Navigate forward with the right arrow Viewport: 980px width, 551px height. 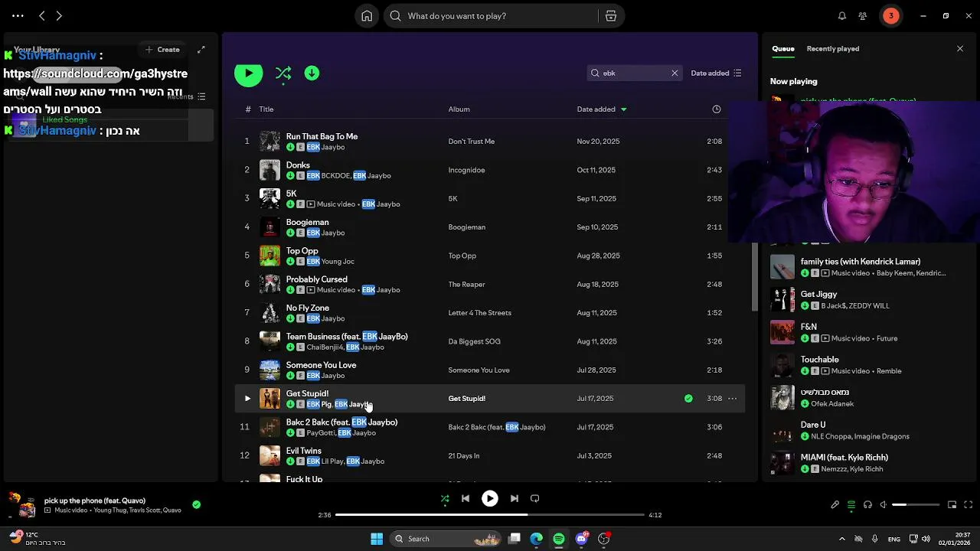click(59, 16)
